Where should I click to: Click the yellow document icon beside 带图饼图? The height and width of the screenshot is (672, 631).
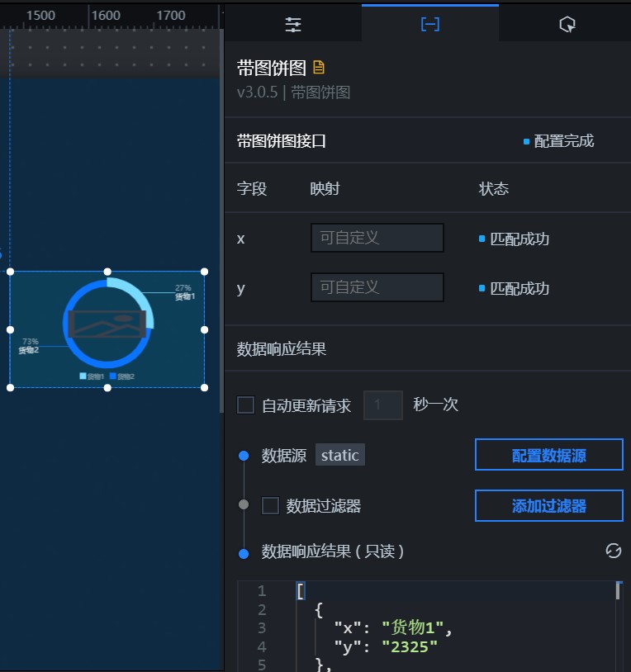click(x=319, y=68)
